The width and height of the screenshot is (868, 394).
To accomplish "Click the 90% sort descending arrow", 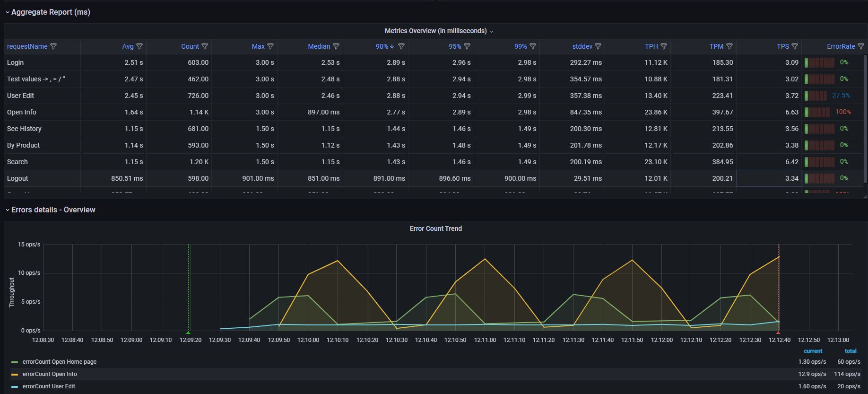I will (x=392, y=46).
